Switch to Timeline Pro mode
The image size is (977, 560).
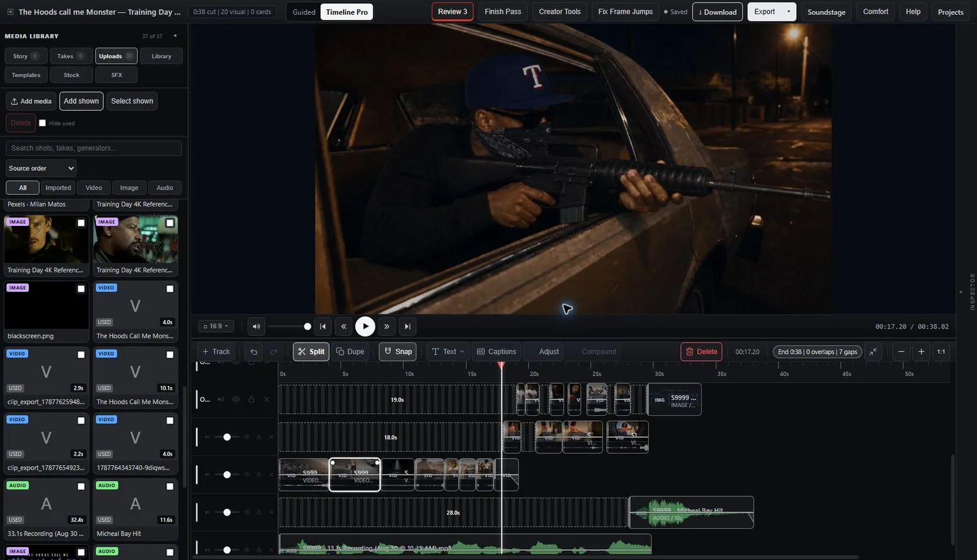pyautogui.click(x=347, y=12)
